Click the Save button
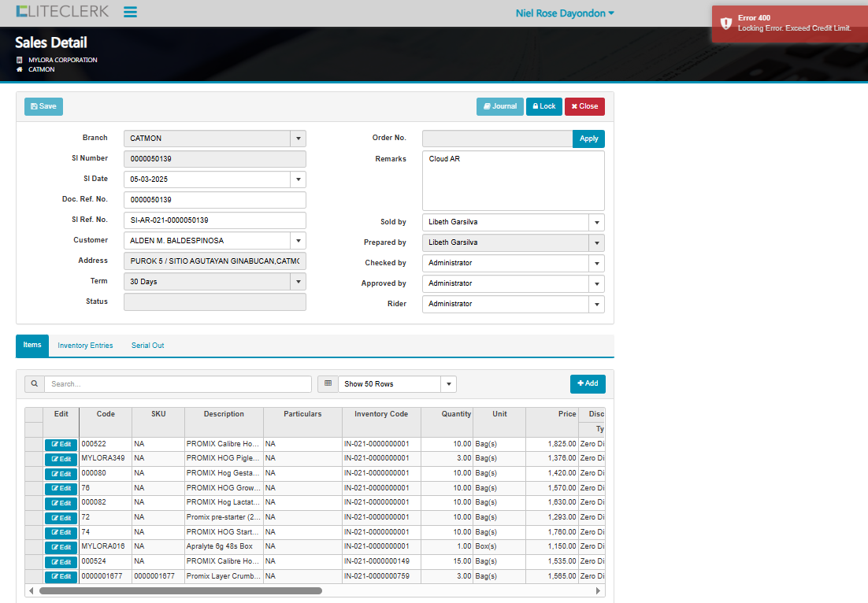 click(43, 107)
